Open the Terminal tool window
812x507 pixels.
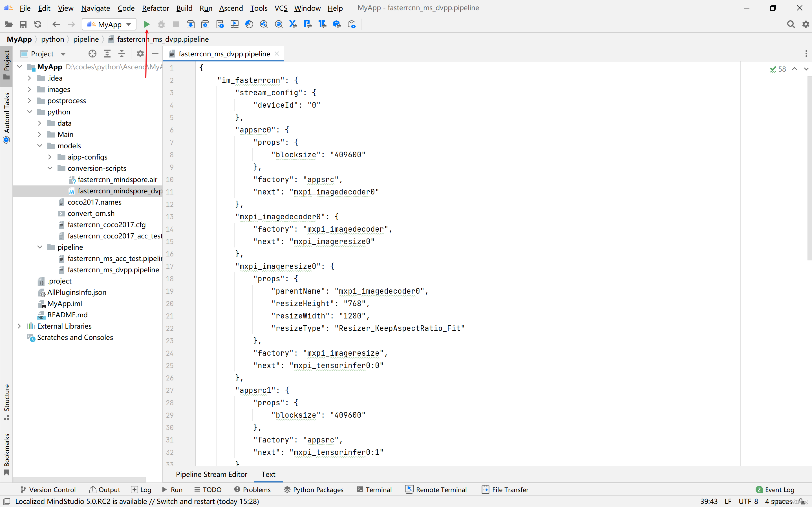click(374, 490)
